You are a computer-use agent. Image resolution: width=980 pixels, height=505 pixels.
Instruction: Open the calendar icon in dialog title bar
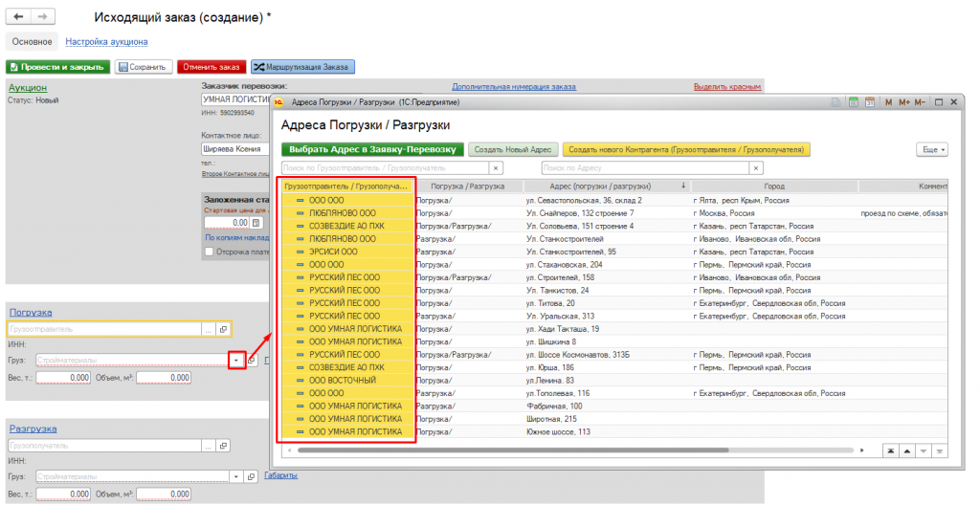pyautogui.click(x=869, y=102)
